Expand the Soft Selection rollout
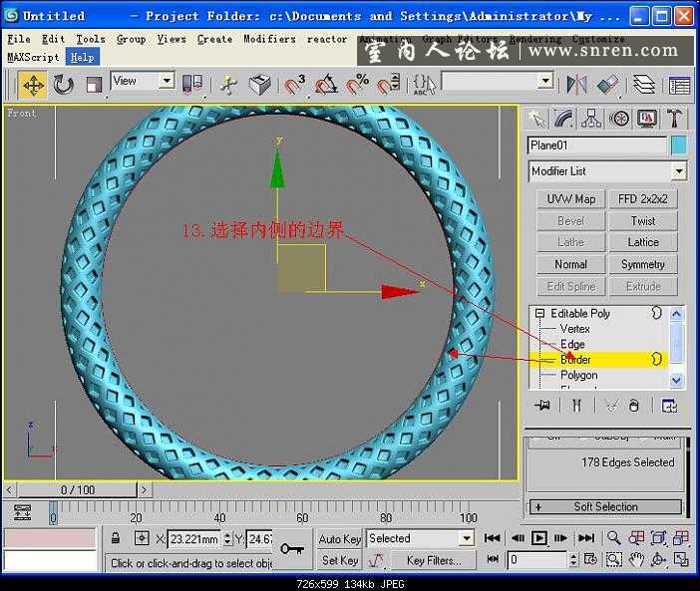The width and height of the screenshot is (700, 591). (x=606, y=507)
